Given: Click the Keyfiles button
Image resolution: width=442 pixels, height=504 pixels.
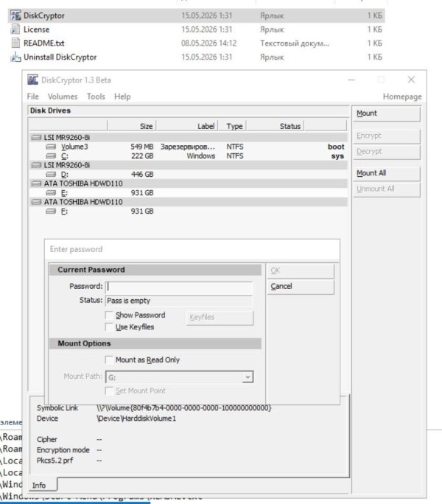Looking at the screenshot, I should 220,318.
